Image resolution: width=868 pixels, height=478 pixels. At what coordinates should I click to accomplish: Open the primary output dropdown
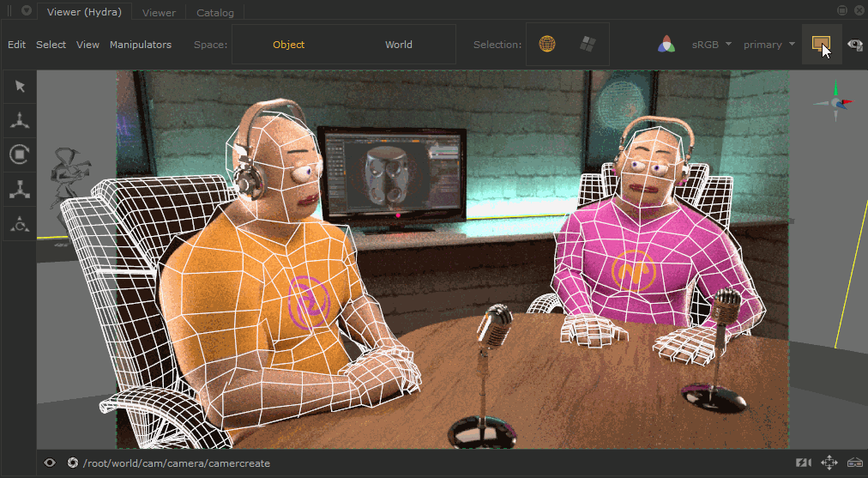[767, 45]
